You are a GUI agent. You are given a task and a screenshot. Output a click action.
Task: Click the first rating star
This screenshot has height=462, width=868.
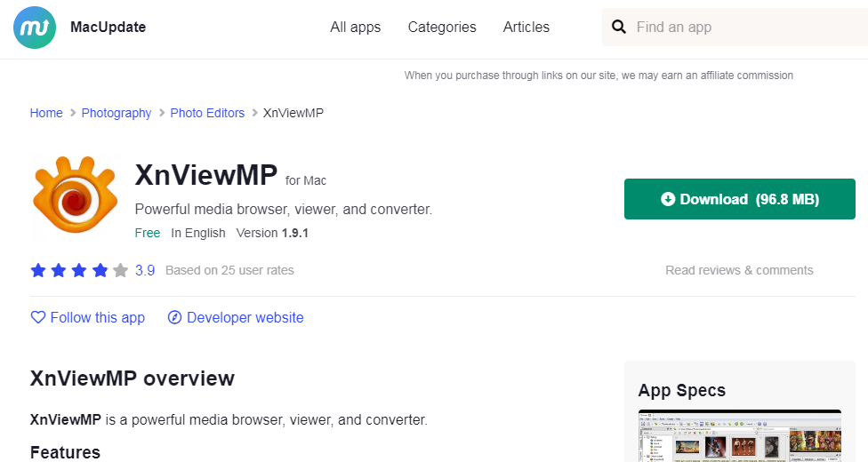(38, 270)
